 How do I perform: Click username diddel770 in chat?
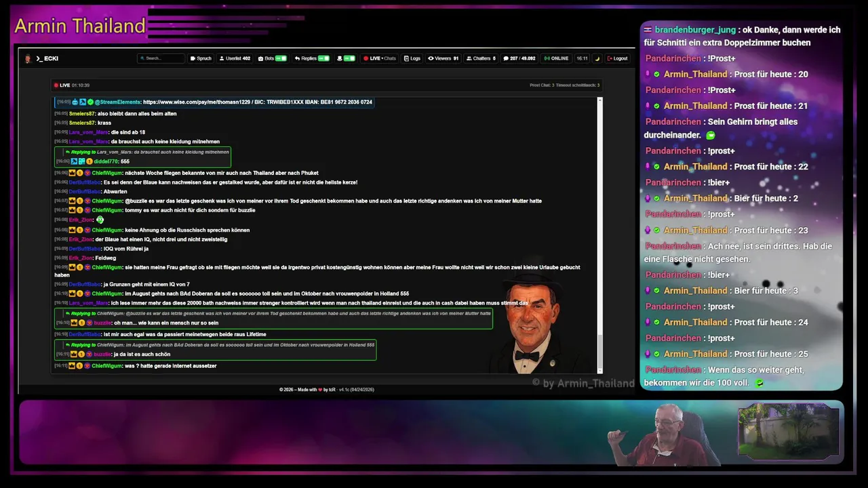106,161
